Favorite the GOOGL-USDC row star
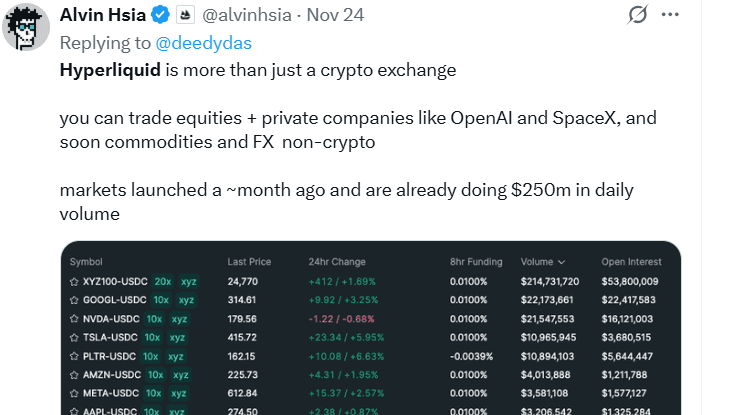 point(73,300)
